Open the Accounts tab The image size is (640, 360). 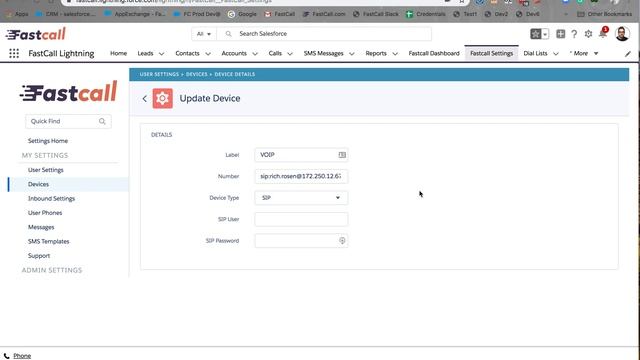click(x=234, y=53)
